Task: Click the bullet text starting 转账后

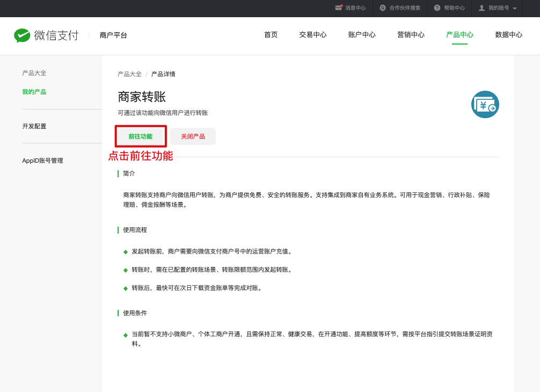Action: coord(198,288)
